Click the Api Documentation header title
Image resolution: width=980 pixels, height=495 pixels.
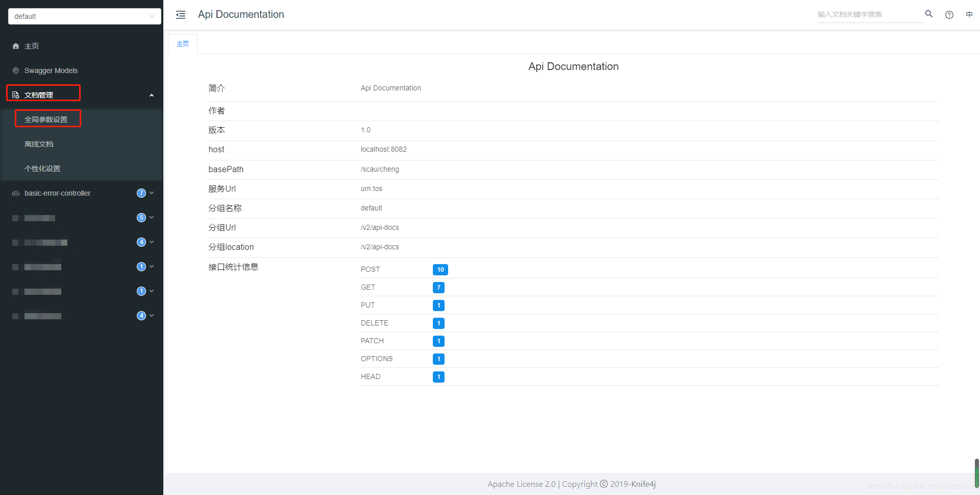tap(241, 14)
